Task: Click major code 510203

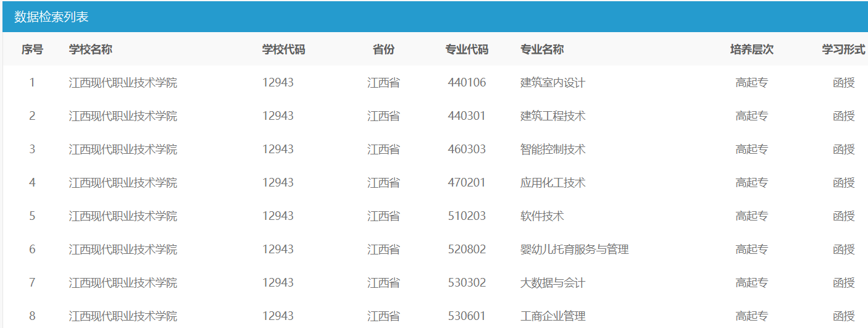Action: 467,216
